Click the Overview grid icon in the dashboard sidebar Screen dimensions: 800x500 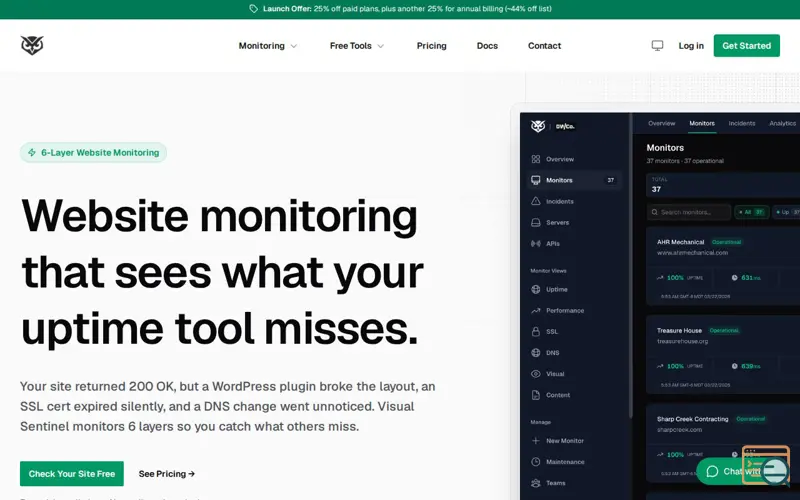point(536,159)
